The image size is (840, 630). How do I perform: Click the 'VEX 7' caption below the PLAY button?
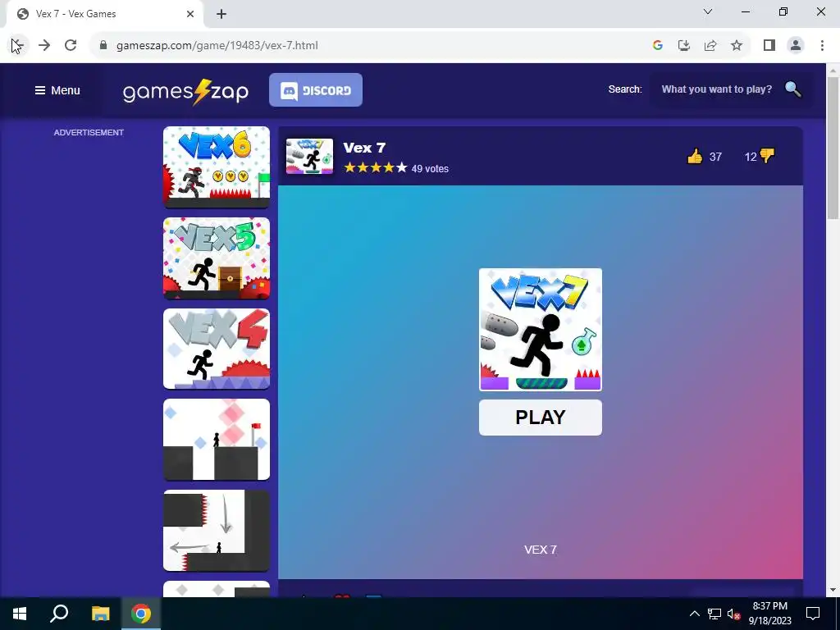[x=540, y=550]
